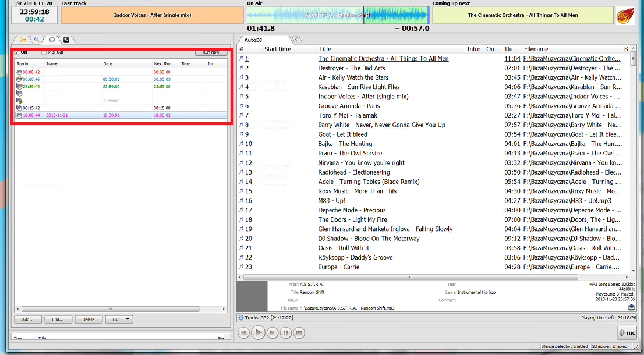Select track Toro Y Moi - Talamak
This screenshot has width=644, height=355.
click(x=348, y=115)
